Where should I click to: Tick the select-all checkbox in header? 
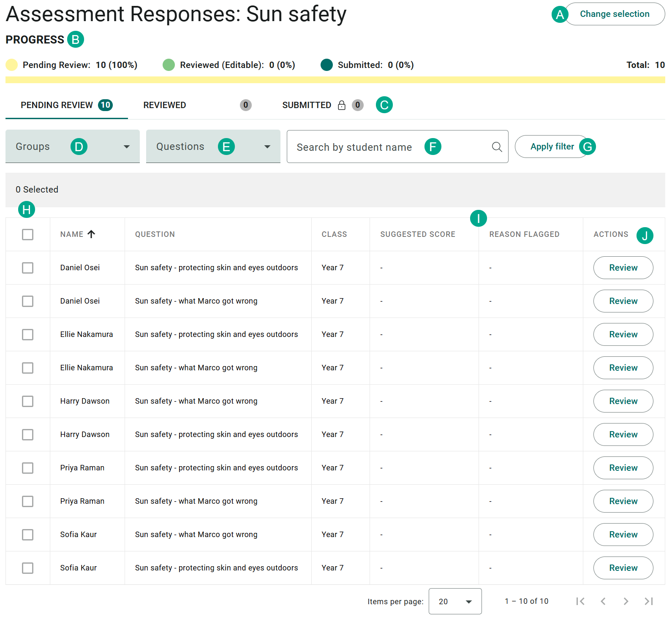tap(28, 234)
